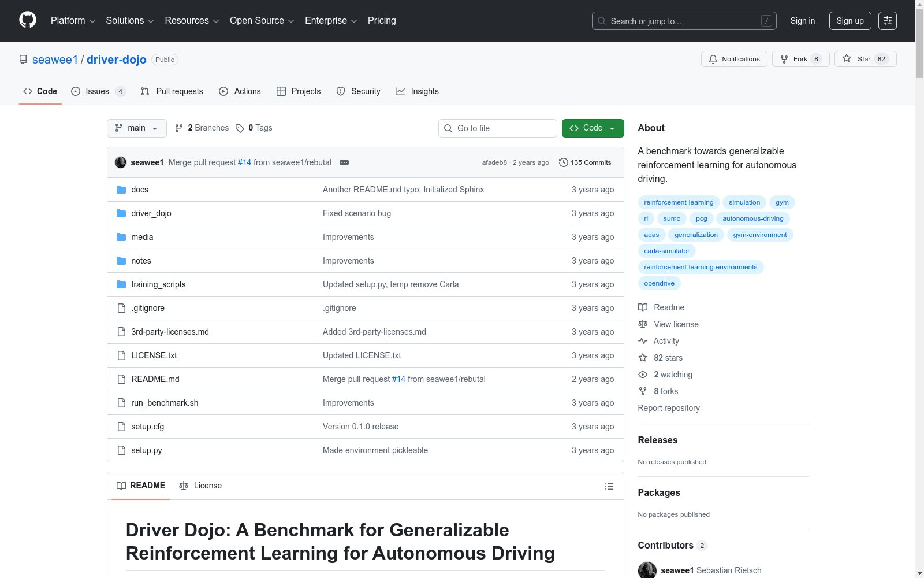Screen dimensions: 924x578
Task: Open the global navigation settings icon
Action: (x=888, y=21)
